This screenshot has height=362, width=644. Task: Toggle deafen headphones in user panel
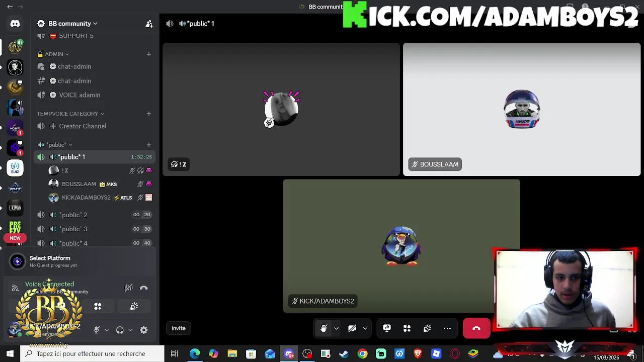120,330
